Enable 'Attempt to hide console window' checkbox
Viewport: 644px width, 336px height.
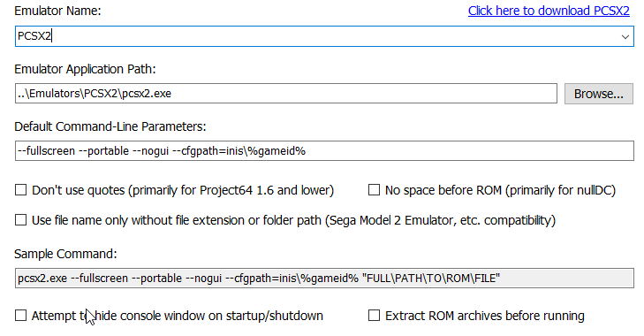21,316
